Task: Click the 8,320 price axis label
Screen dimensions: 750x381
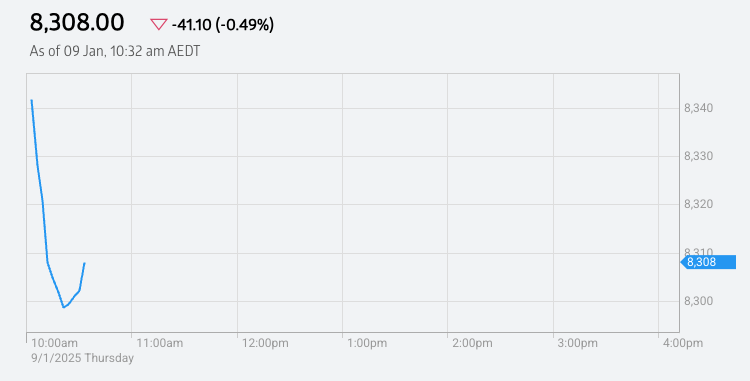Action: point(698,205)
